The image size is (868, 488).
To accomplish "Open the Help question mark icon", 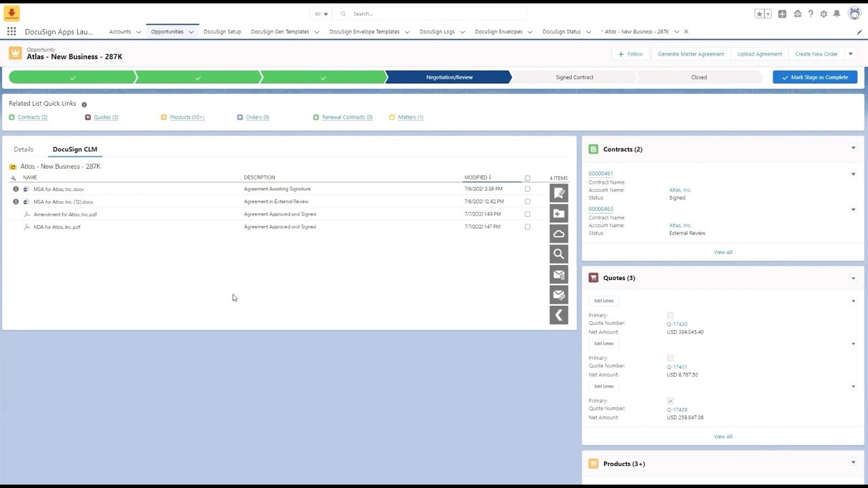I will pos(810,14).
